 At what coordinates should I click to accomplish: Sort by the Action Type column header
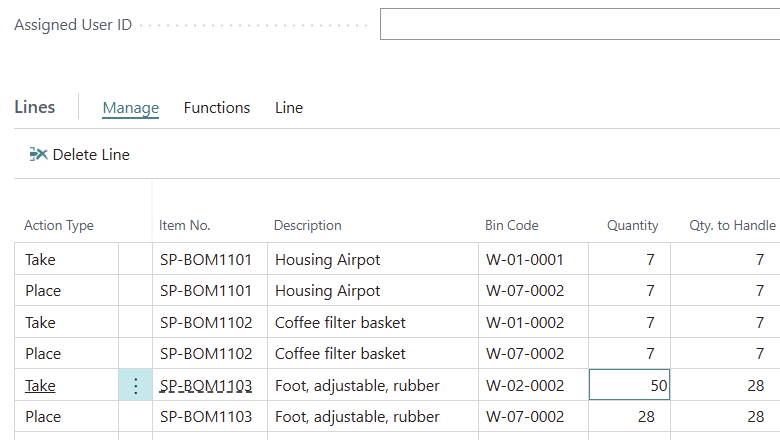(59, 226)
